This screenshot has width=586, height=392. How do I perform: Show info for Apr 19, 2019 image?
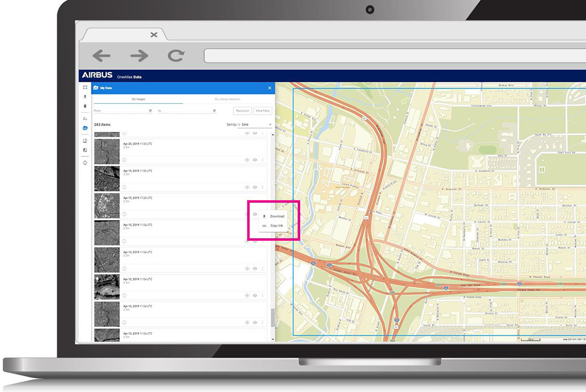pos(124,187)
